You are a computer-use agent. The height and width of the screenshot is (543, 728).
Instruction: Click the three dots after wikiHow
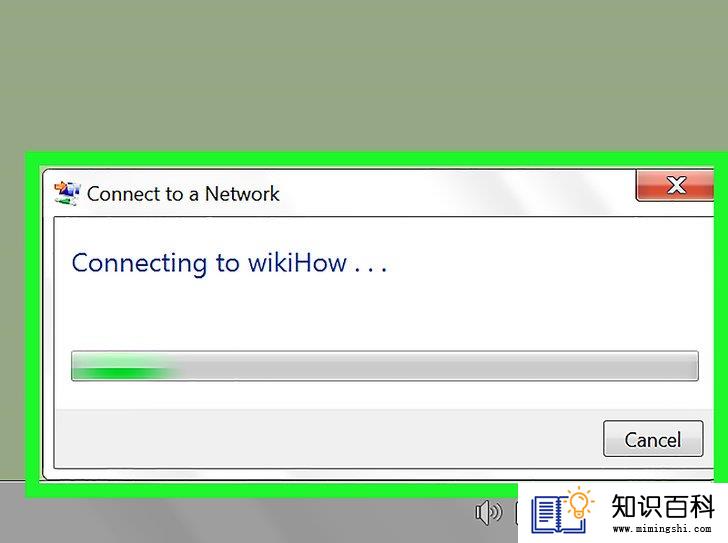tap(370, 269)
